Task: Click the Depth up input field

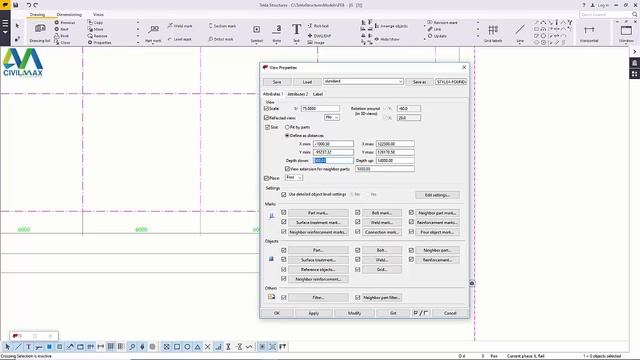Action: point(395,160)
